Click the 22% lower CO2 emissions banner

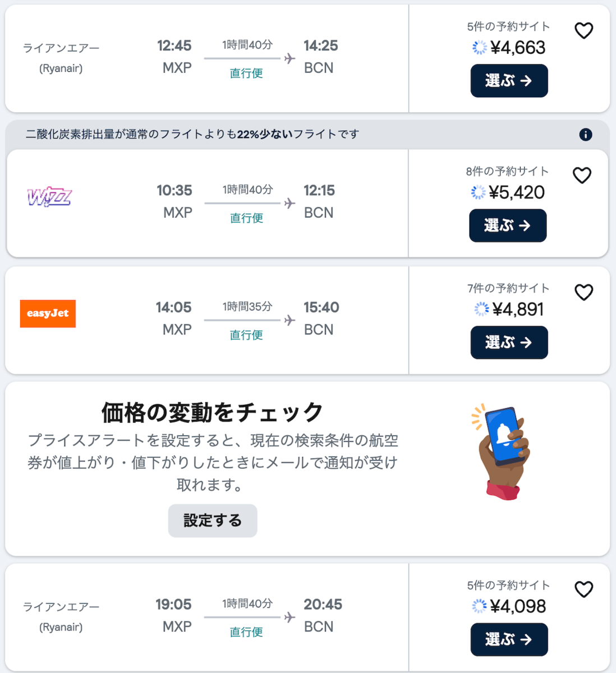click(192, 135)
